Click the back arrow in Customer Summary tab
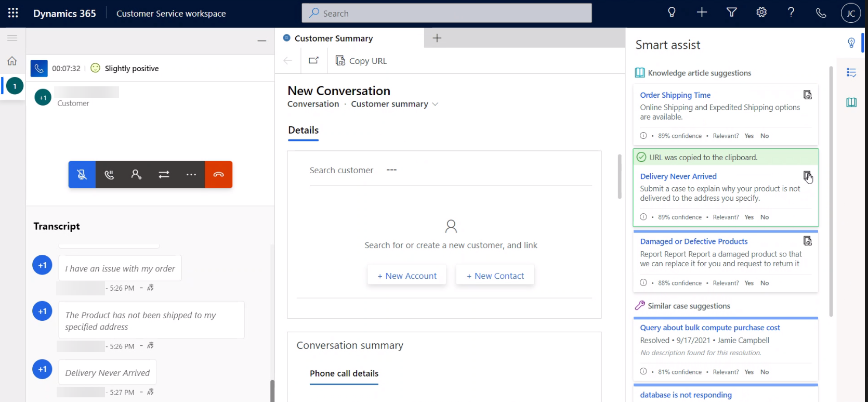The image size is (868, 402). (x=288, y=61)
